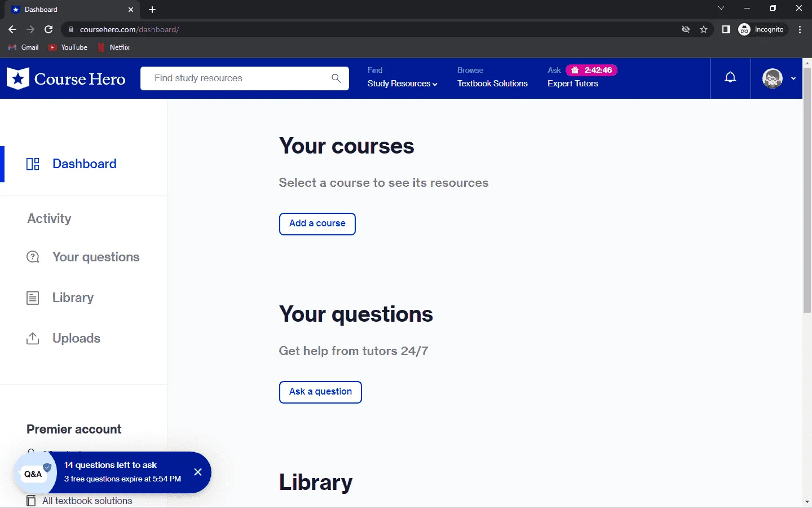Click the textbook solutions book icon

pyautogui.click(x=31, y=501)
